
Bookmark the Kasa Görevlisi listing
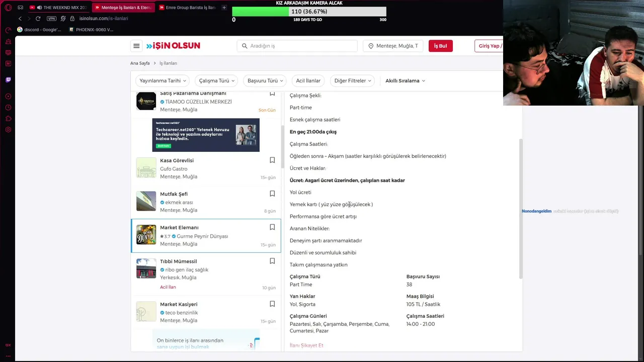[x=272, y=160]
